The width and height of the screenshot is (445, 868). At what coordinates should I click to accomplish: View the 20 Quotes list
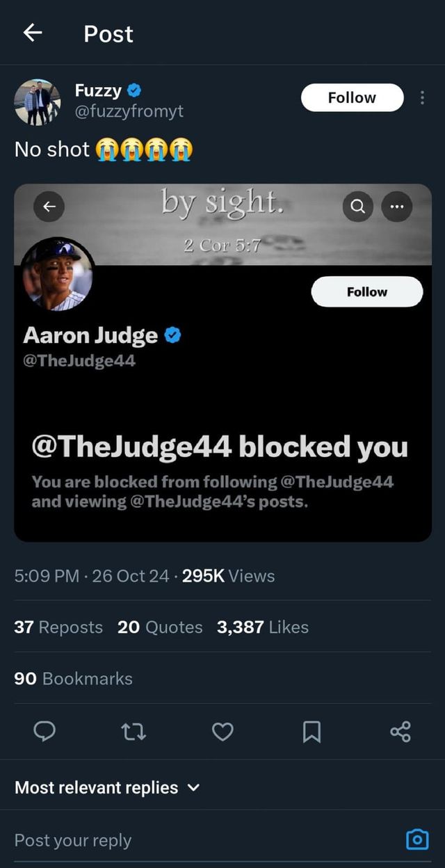coord(160,627)
